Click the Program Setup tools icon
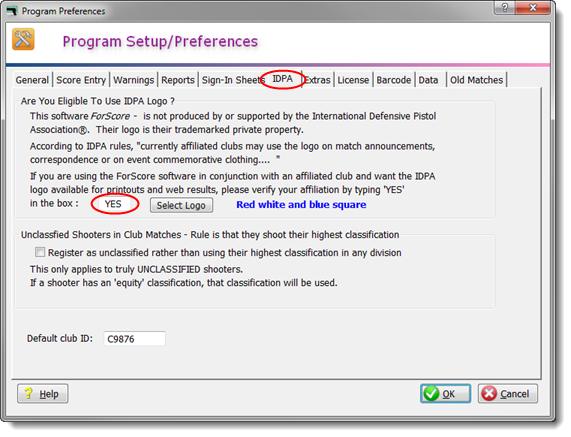The image size is (571, 437). [23, 39]
